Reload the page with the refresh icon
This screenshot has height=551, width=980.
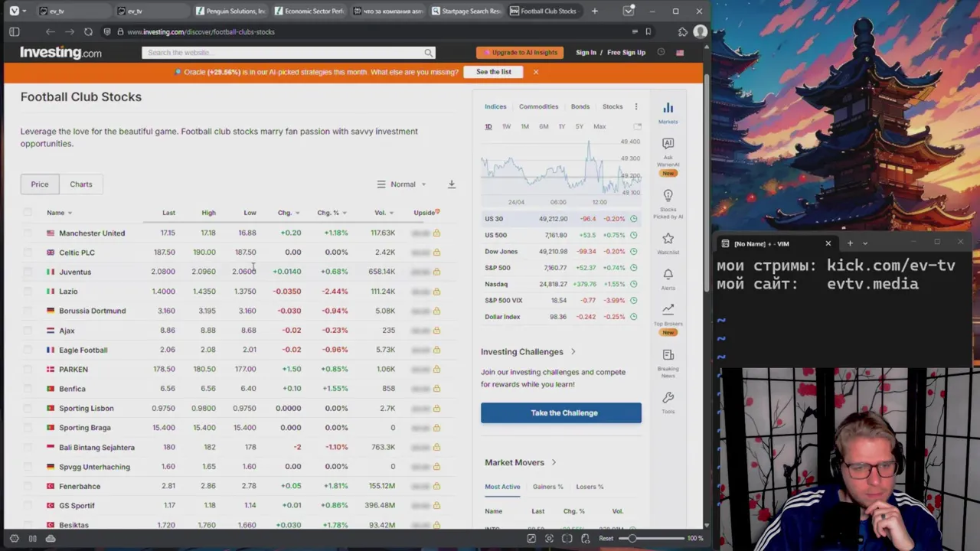(x=88, y=31)
